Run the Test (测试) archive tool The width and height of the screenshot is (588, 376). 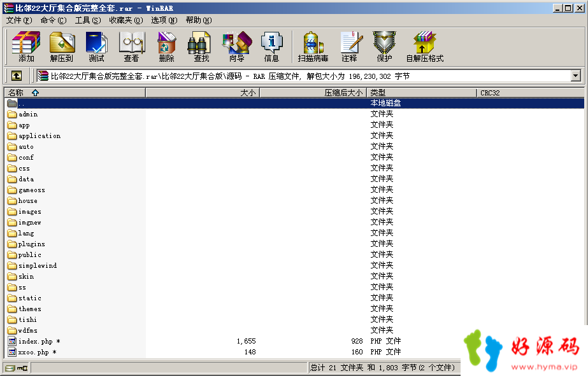click(x=96, y=46)
